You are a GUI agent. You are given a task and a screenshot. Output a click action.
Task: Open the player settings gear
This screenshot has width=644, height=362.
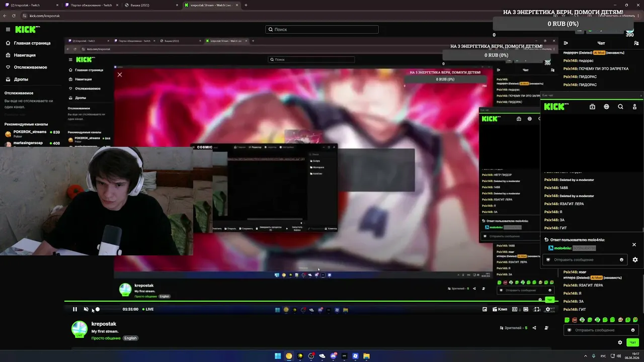[548, 309]
